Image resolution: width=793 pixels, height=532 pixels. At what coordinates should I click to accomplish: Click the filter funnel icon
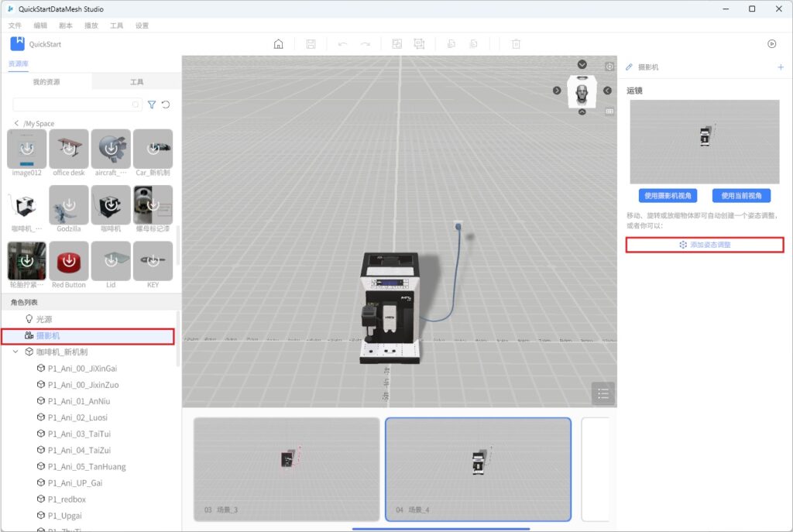click(x=152, y=105)
